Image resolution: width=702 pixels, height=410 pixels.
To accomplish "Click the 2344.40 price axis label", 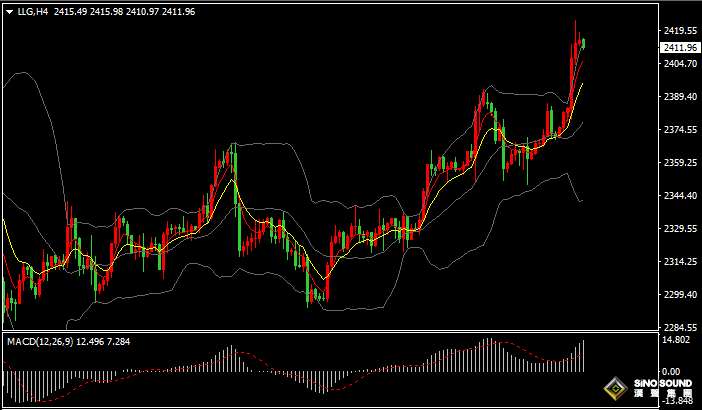I will [680, 196].
